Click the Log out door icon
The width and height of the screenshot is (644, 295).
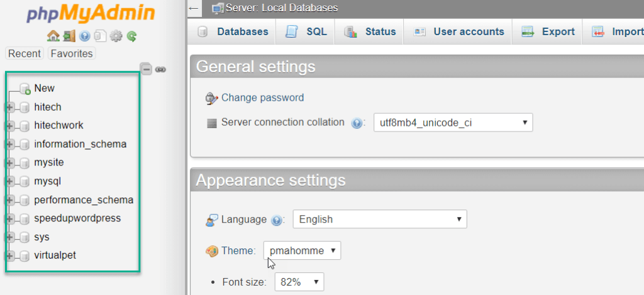69,36
